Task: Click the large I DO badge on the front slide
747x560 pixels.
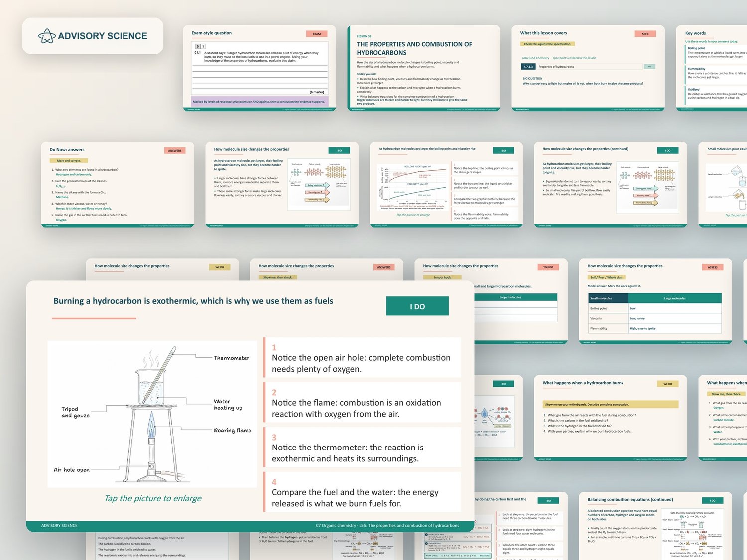Action: point(417,306)
